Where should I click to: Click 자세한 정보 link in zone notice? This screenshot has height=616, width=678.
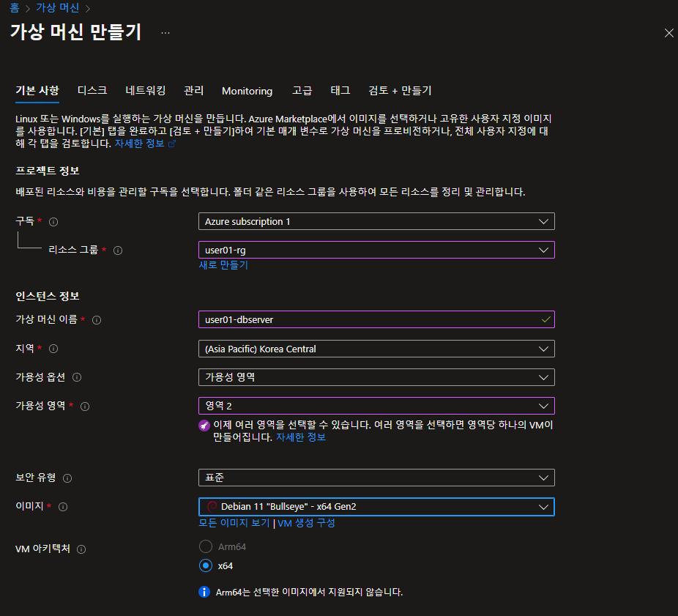point(301,437)
